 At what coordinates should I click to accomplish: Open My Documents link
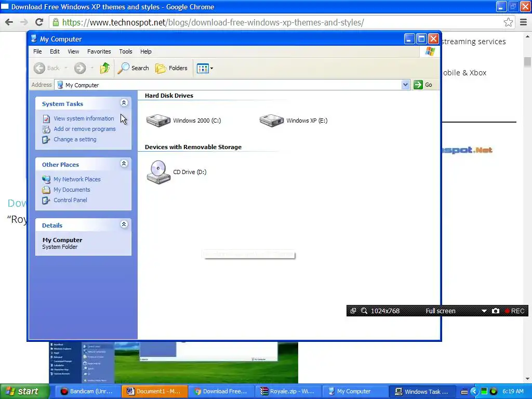click(72, 190)
